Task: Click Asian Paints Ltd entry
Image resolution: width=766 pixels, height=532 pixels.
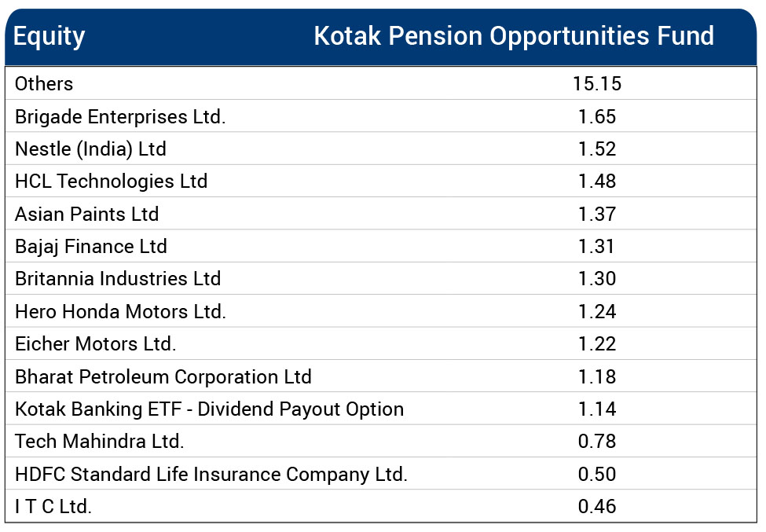Action: [x=86, y=215]
